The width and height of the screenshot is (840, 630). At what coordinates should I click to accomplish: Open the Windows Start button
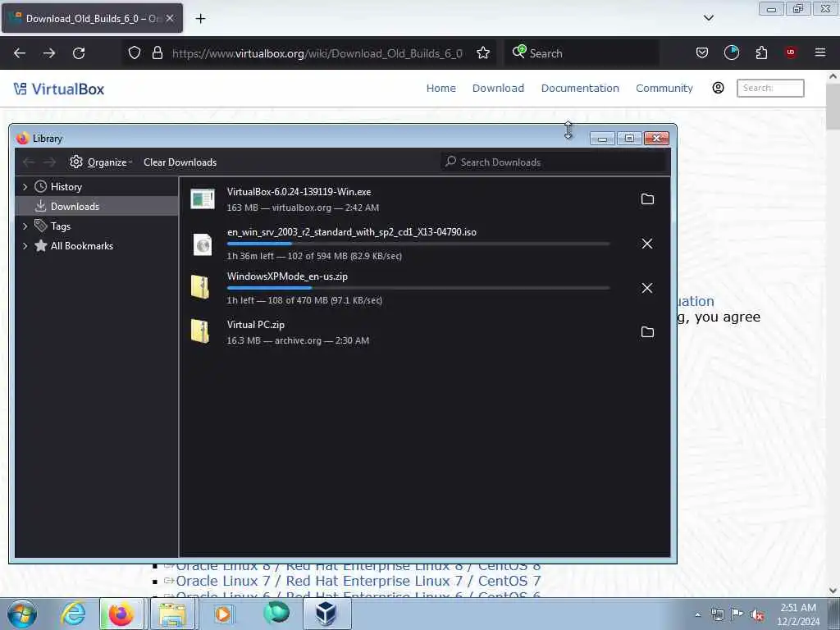[22, 614]
